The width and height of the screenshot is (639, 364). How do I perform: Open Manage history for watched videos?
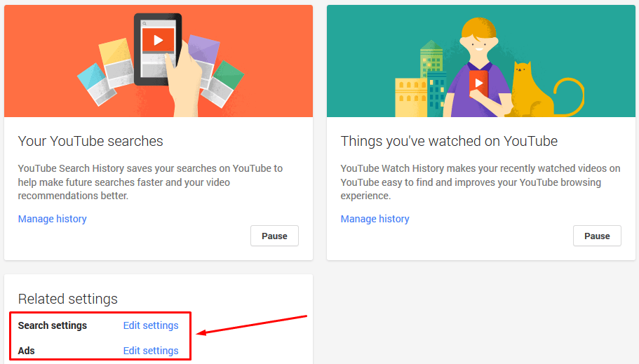(x=375, y=219)
